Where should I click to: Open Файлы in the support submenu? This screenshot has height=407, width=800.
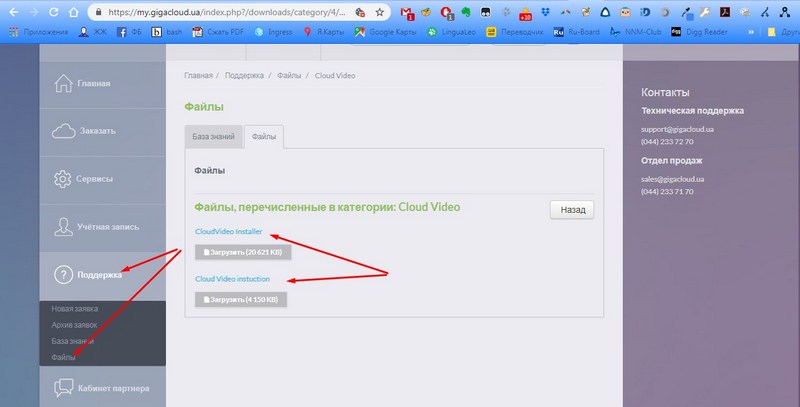pyautogui.click(x=63, y=358)
